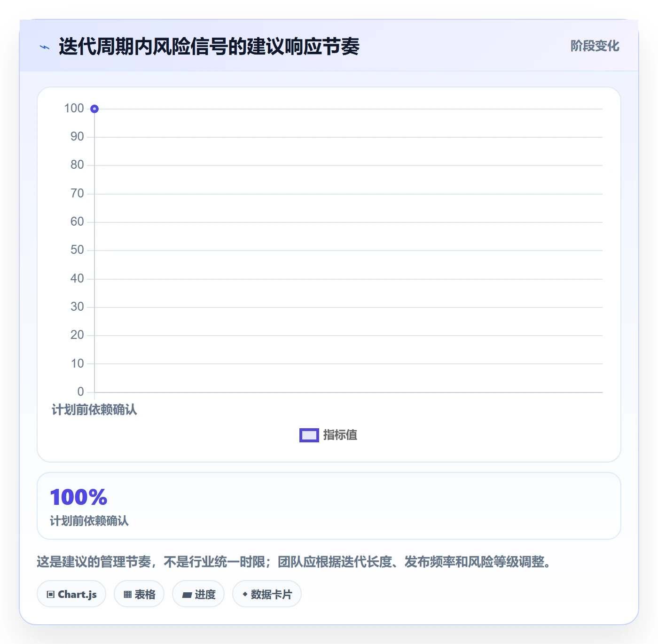This screenshot has width=658, height=644.
Task: Click the large 100% value in the data card
Action: [79, 497]
